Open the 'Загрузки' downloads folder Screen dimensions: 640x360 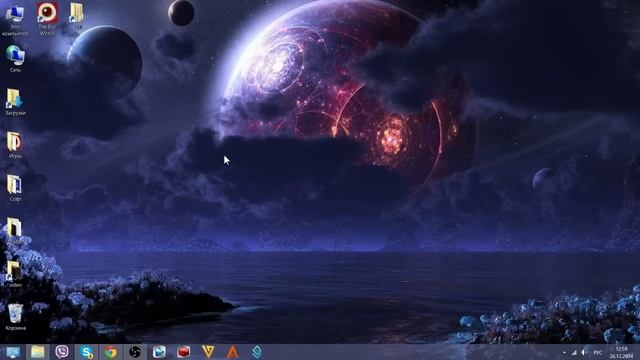15,102
